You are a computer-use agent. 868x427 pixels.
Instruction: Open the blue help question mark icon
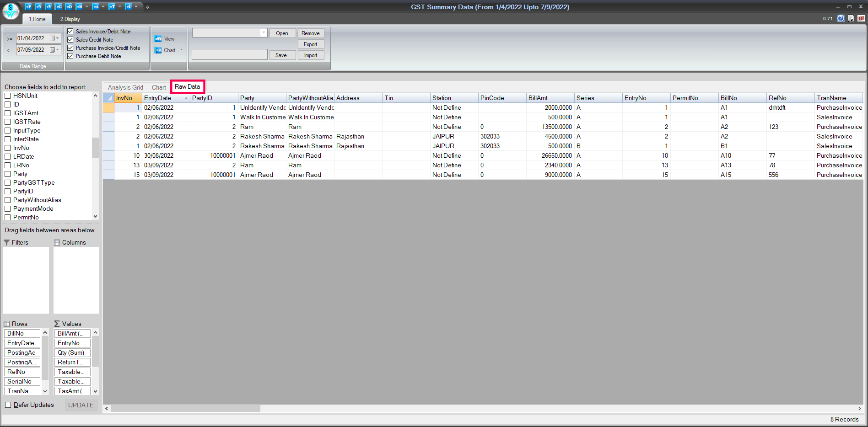(x=841, y=18)
